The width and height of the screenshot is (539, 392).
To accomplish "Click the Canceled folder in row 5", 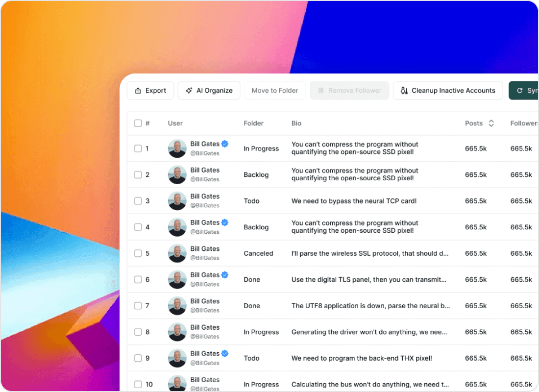I will (x=259, y=253).
